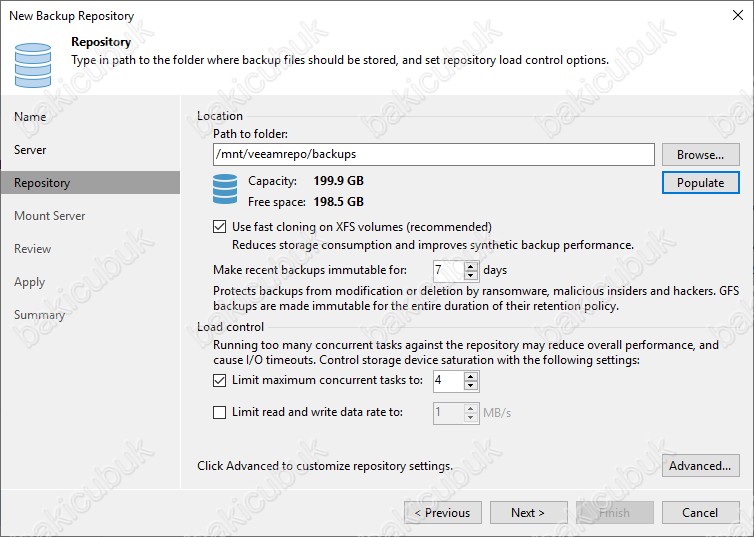Select the Summary wizard step
This screenshot has height=537, width=754.
[39, 315]
